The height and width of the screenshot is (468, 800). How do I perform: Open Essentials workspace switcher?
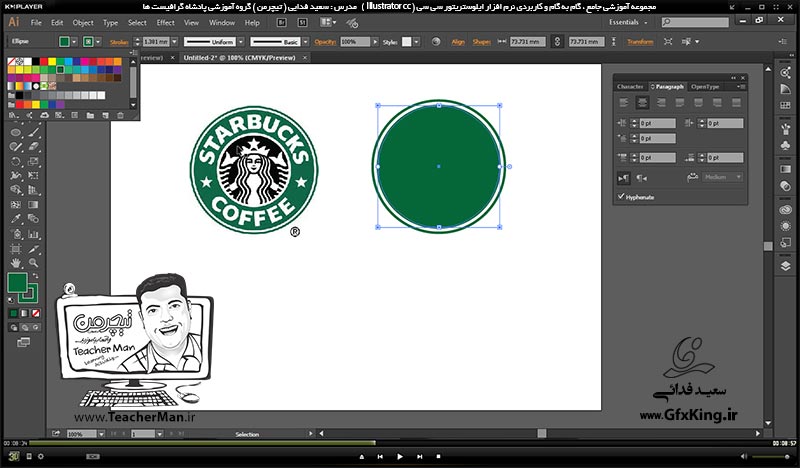click(x=628, y=22)
